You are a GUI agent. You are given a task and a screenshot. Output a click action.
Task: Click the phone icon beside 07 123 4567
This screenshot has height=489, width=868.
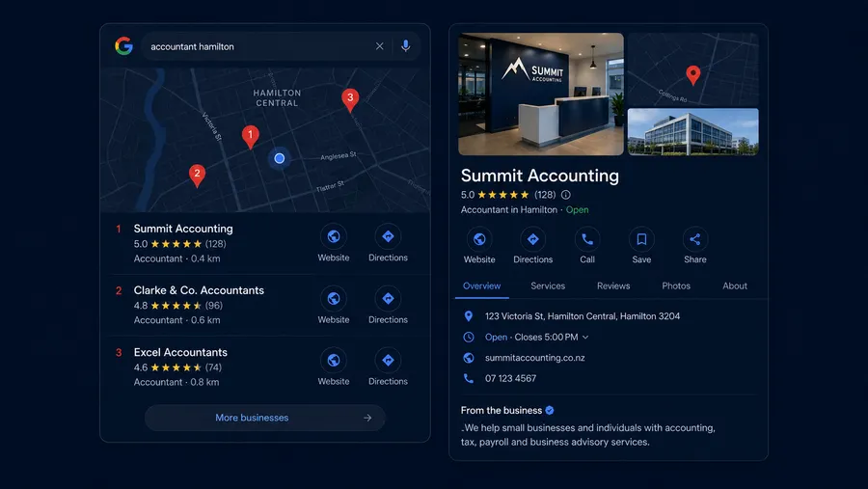tap(469, 378)
